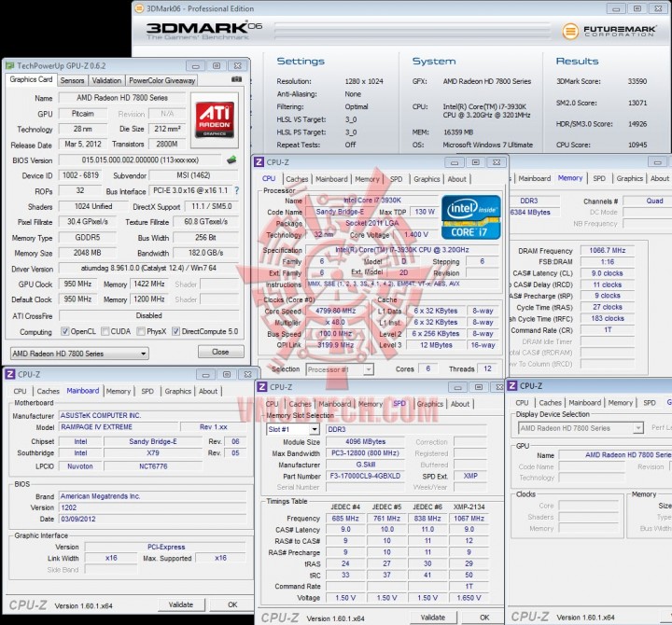The width and height of the screenshot is (672, 625).
Task: Click the ATI Radeon logo in GPU-Z
Action: click(215, 120)
